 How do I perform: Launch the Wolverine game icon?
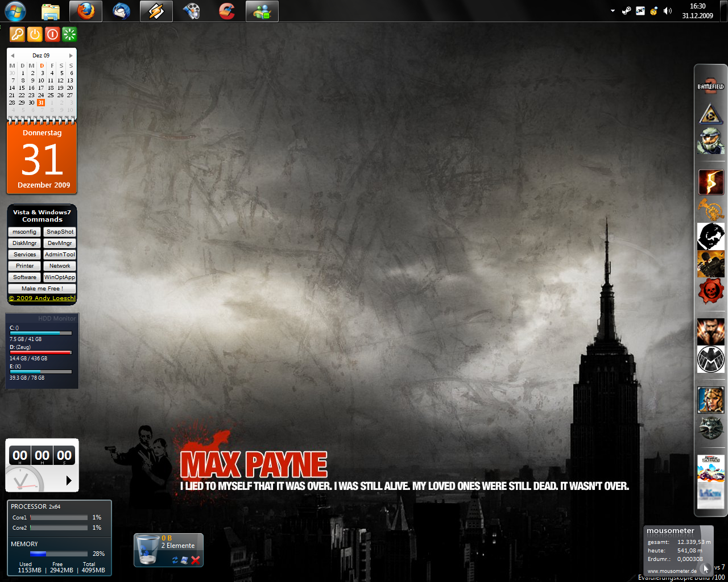click(711, 332)
